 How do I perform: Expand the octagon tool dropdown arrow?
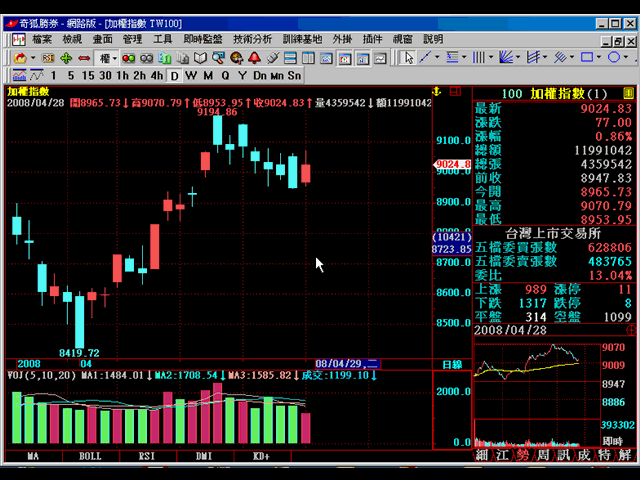(625, 58)
